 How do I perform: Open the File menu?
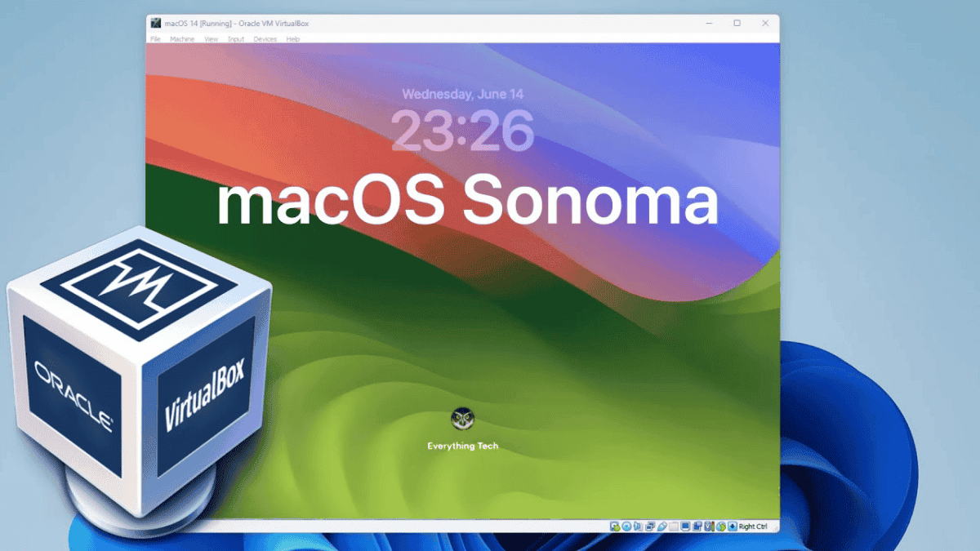coord(155,39)
